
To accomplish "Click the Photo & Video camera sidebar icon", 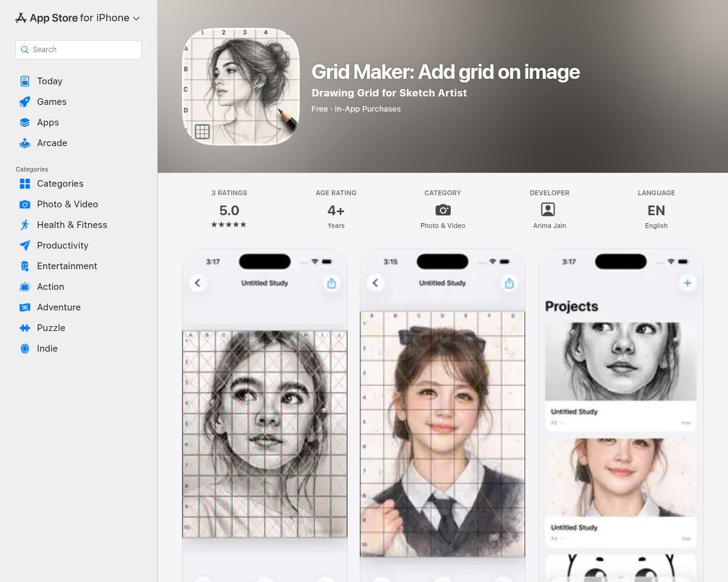I will [x=25, y=204].
